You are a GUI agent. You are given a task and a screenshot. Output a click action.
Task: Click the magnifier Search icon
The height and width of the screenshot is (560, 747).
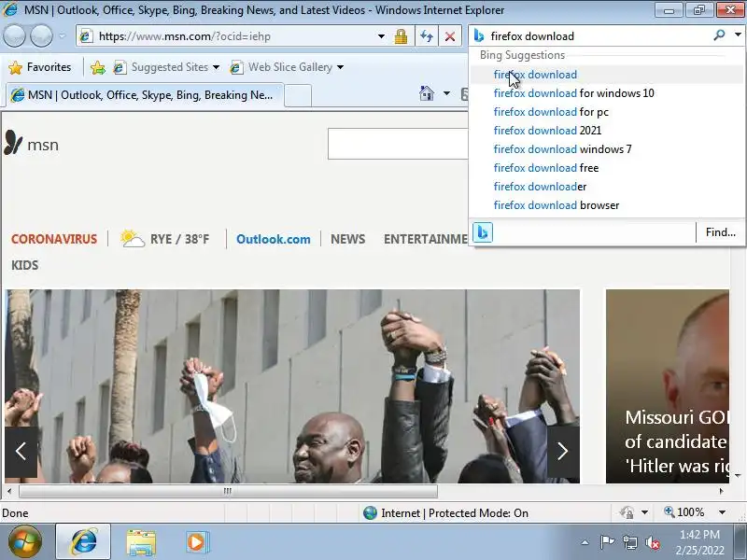[x=719, y=35]
